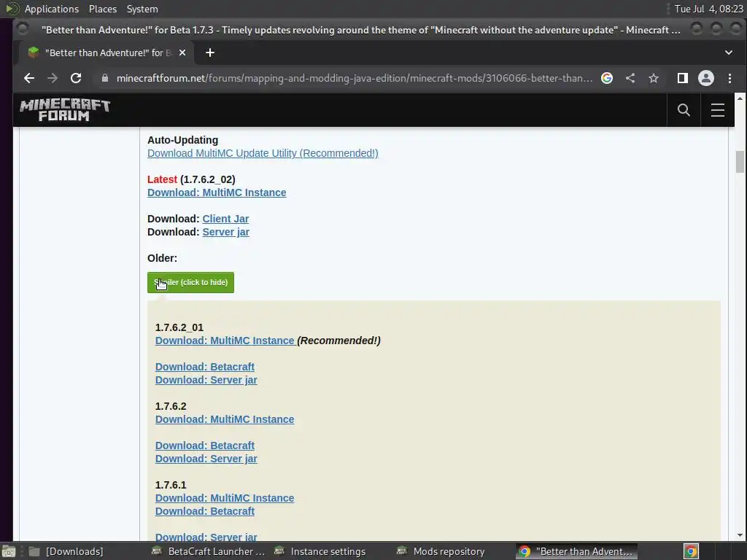747x560 pixels.
Task: Switch to BetaCraft Launcher in taskbar
Action: coord(208,551)
